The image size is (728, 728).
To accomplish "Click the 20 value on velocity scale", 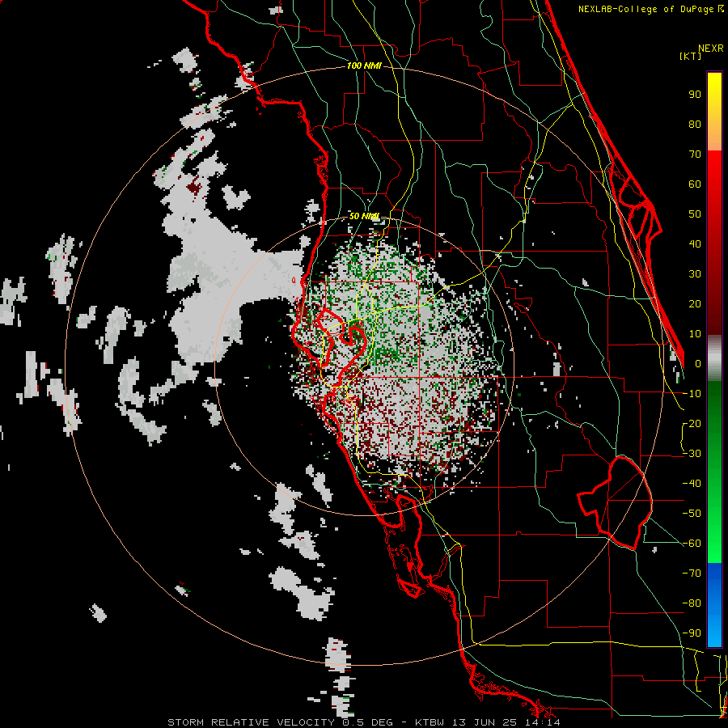I will coord(695,303).
